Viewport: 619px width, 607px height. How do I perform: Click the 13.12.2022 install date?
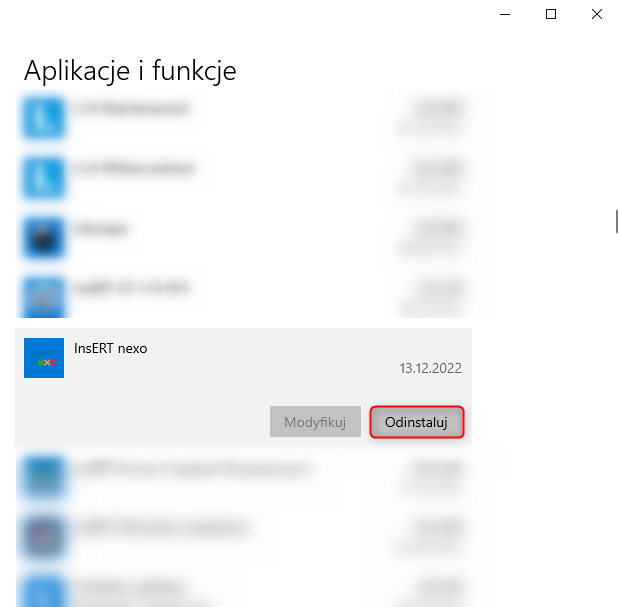[430, 368]
